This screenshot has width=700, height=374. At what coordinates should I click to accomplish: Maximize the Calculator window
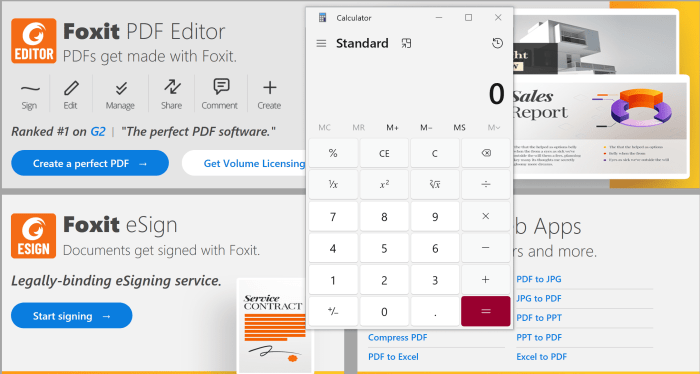click(468, 17)
